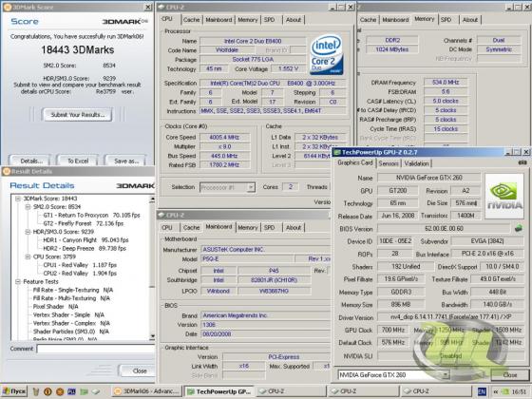Click the Save as... button

(x=126, y=161)
